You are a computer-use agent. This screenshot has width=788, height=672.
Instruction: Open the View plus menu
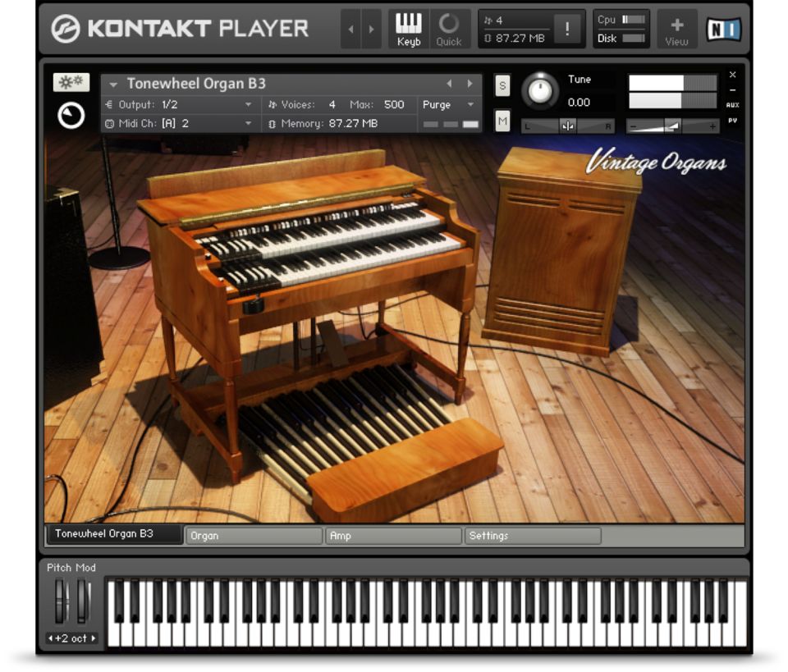pos(676,29)
